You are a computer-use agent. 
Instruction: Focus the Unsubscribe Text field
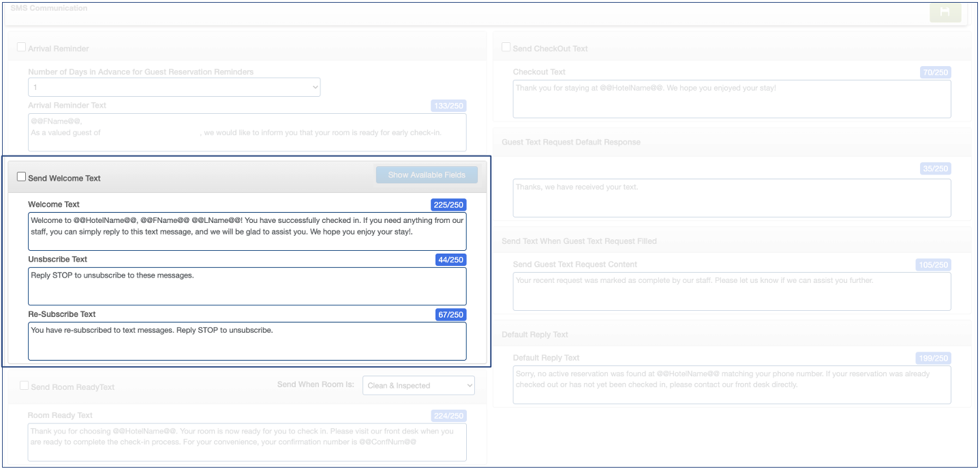click(247, 286)
